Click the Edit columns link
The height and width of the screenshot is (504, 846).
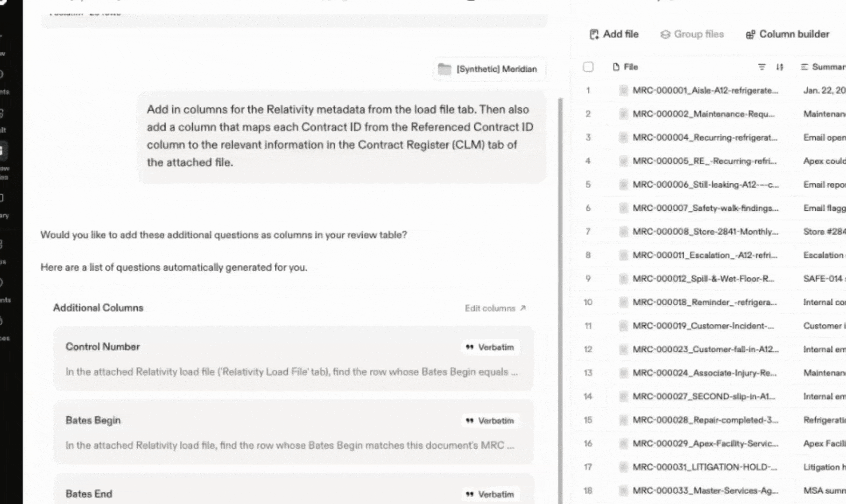pos(495,308)
